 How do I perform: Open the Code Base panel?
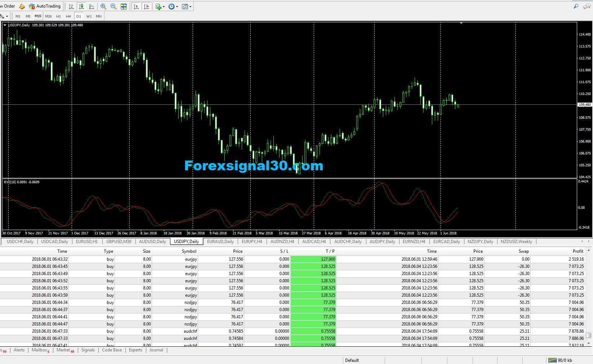[x=111, y=350]
